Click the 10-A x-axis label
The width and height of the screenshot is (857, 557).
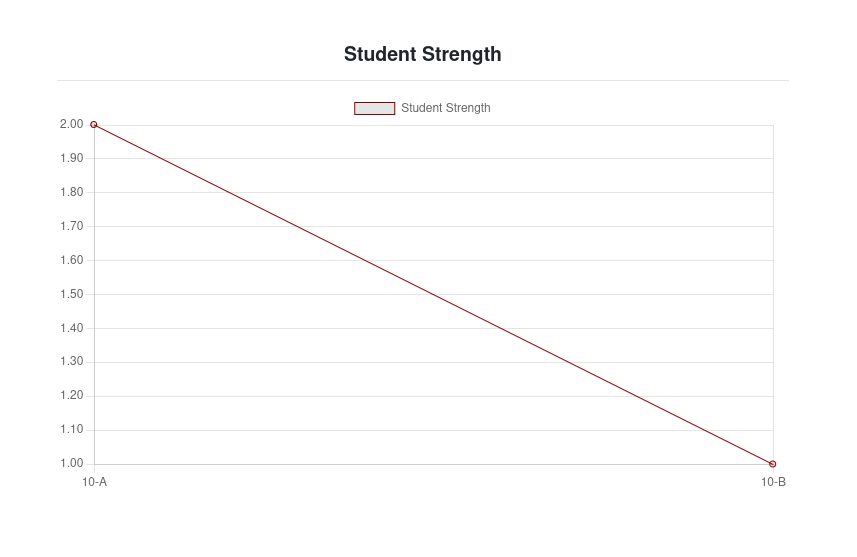(94, 482)
